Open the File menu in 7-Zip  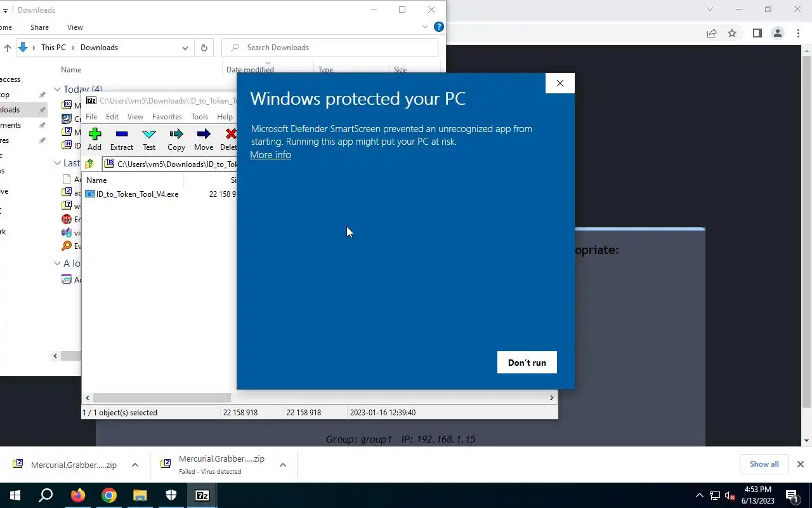coord(91,117)
